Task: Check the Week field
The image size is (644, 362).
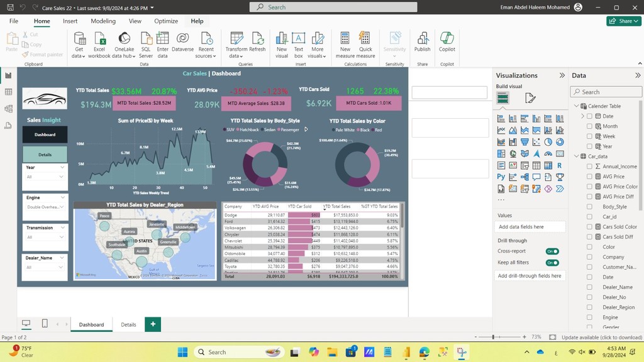Action: (x=589, y=136)
